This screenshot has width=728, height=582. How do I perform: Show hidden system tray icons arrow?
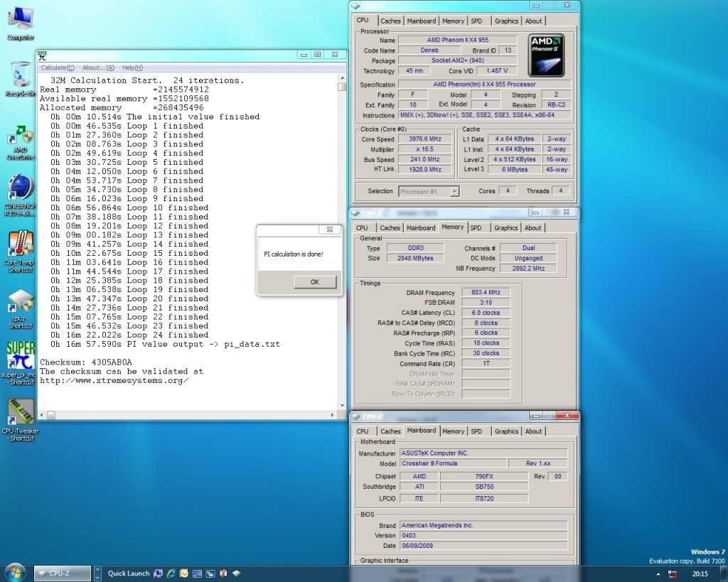tap(659, 573)
